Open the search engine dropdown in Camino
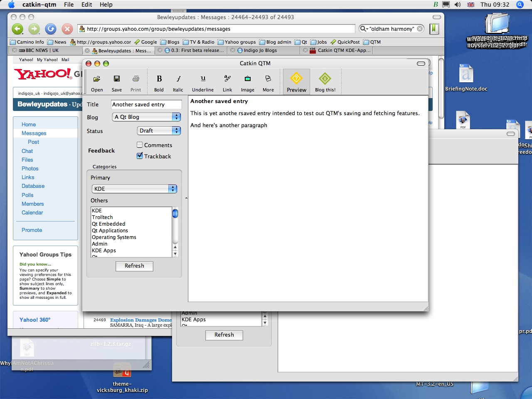The width and height of the screenshot is (532, 399). [364, 29]
